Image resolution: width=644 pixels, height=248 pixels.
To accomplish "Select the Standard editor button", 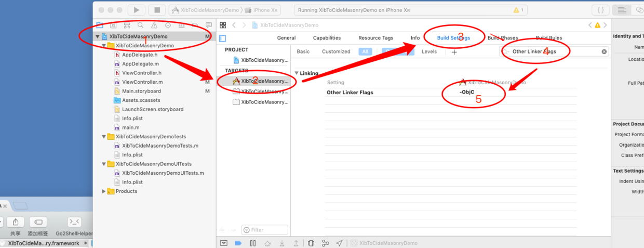I will point(621,10).
